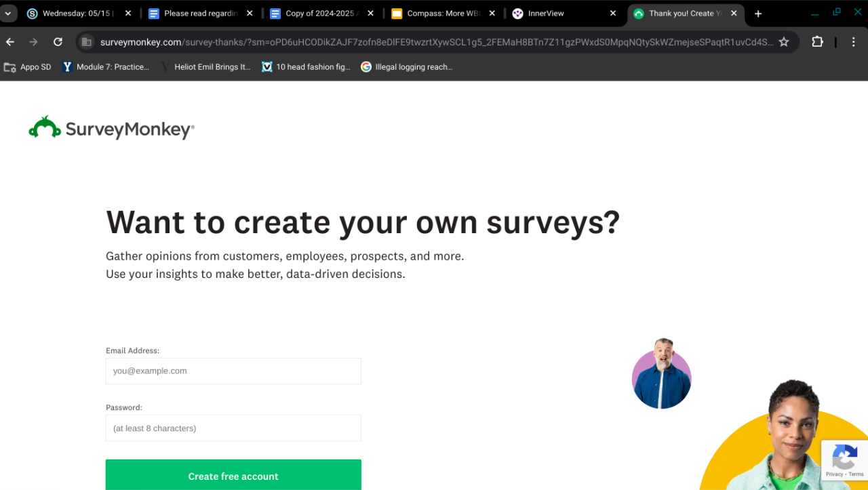Open the Chrome three-dot menu
The height and width of the screenshot is (490, 868).
click(x=854, y=42)
